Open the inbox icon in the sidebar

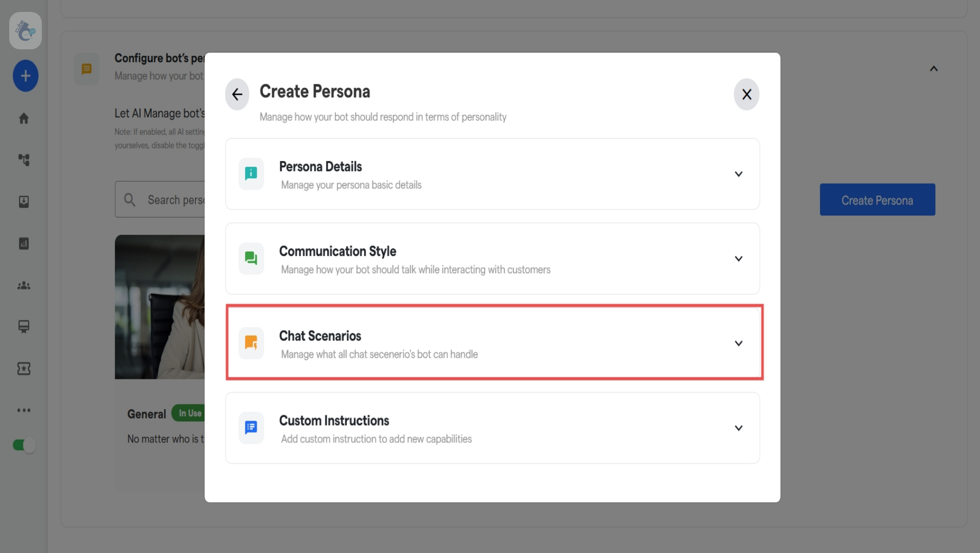(x=24, y=202)
